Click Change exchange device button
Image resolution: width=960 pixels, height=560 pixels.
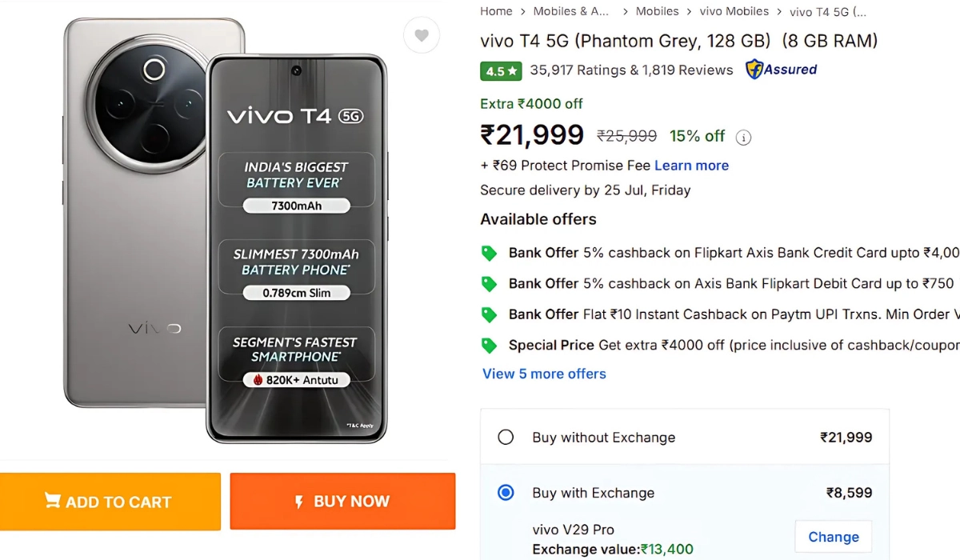tap(833, 537)
